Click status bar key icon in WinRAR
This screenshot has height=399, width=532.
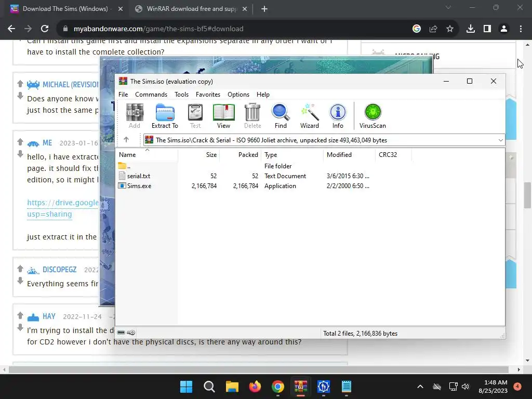coord(131,332)
